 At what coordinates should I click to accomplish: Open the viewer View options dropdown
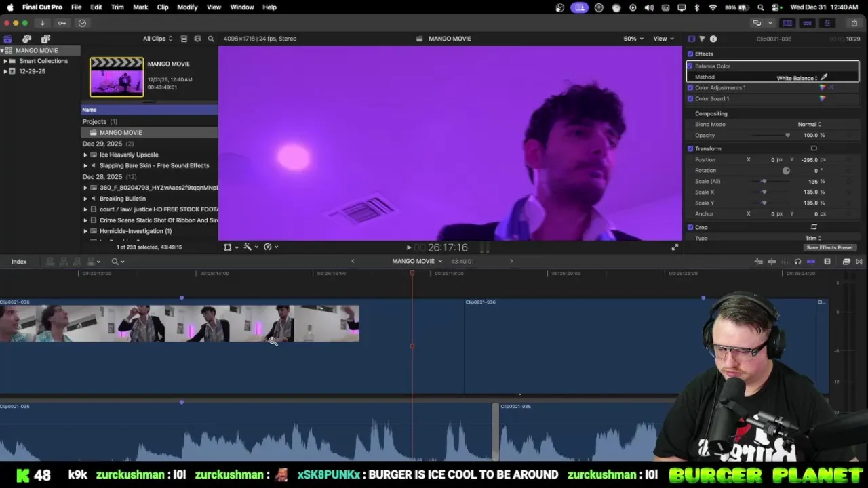click(x=663, y=39)
